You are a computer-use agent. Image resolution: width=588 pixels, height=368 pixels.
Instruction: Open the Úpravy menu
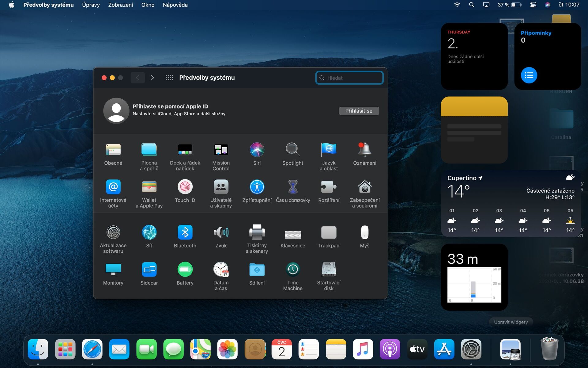[91, 5]
